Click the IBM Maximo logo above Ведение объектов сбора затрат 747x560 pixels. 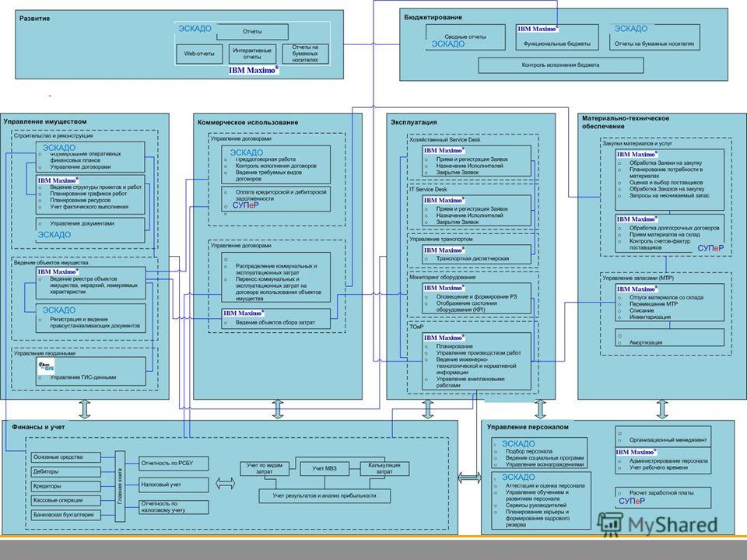click(244, 313)
